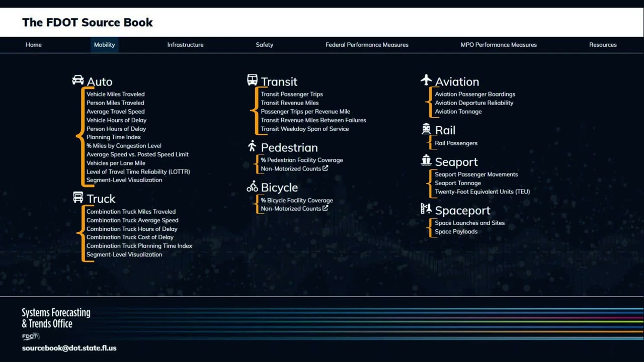This screenshot has height=362, width=644.
Task: Click the Bicycle category icon
Action: [x=252, y=187]
